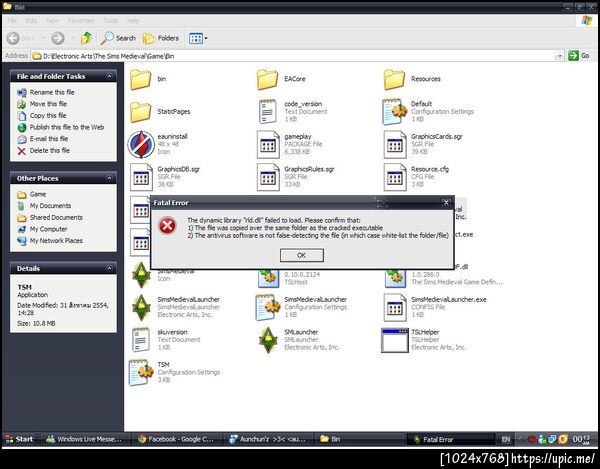This screenshot has height=469, width=600.
Task: Open the EACore folder
Action: [267, 79]
